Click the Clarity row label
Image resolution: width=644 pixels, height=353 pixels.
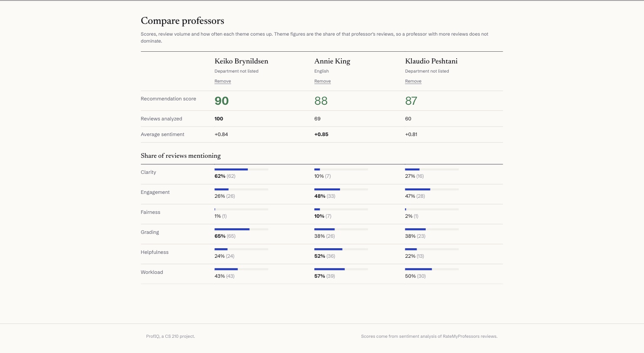[x=148, y=172]
